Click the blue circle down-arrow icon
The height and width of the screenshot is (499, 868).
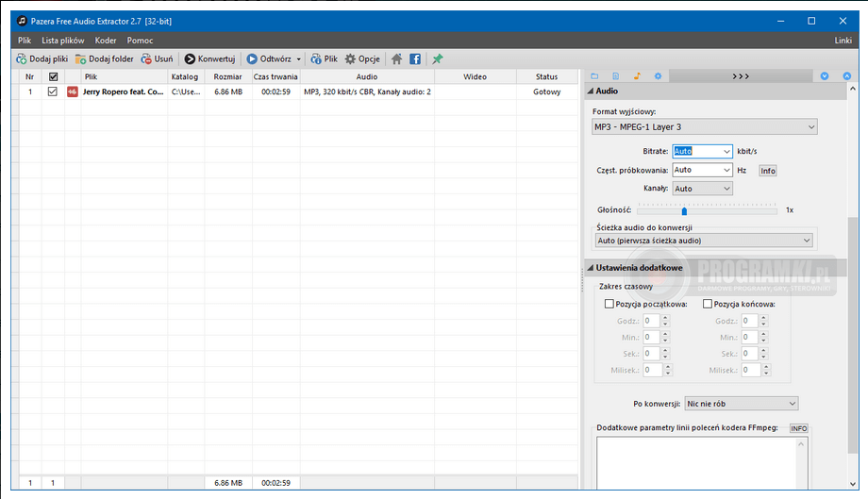825,76
